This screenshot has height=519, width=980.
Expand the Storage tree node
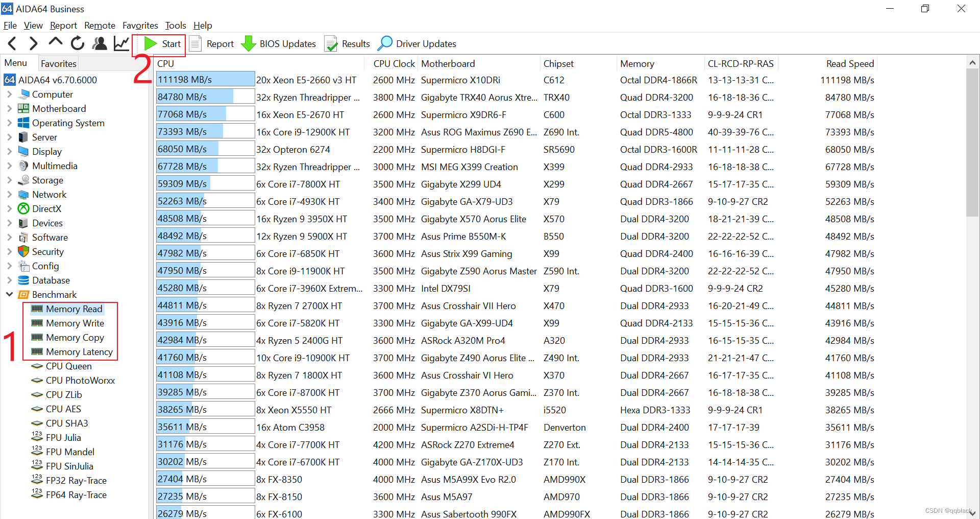[x=9, y=180]
